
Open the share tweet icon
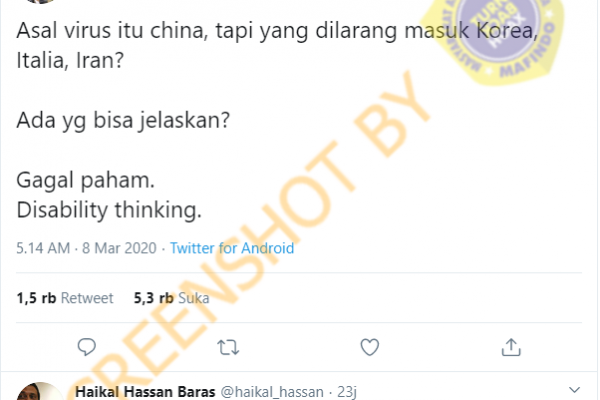(x=511, y=347)
